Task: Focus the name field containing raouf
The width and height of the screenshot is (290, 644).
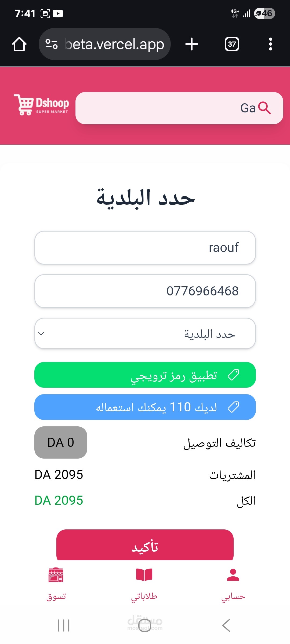Action: click(145, 248)
